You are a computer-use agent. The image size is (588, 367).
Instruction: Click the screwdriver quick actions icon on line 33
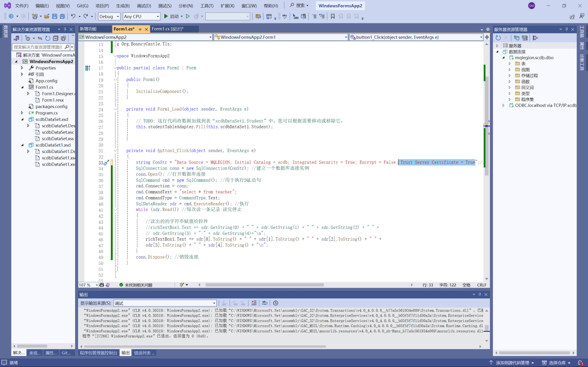[106, 162]
